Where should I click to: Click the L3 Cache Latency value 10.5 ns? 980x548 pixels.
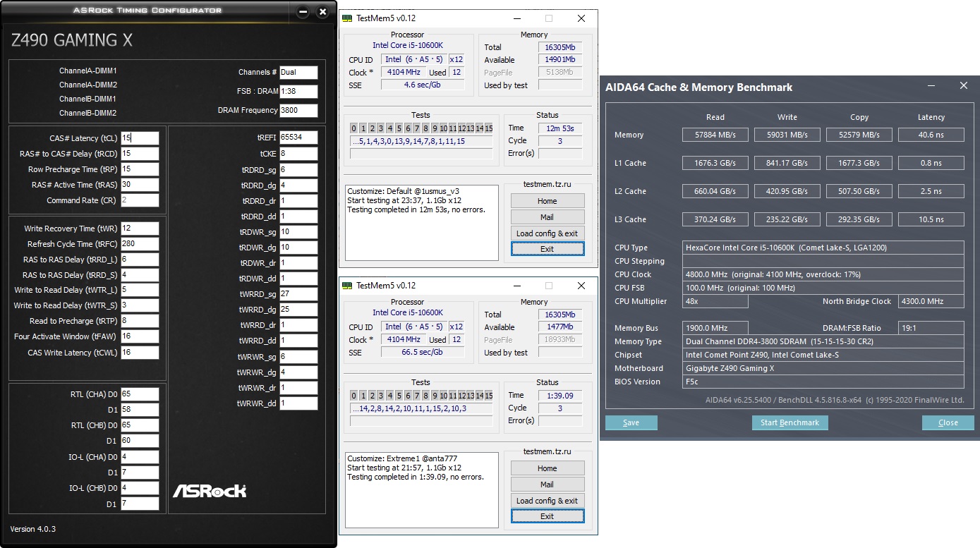pos(931,219)
